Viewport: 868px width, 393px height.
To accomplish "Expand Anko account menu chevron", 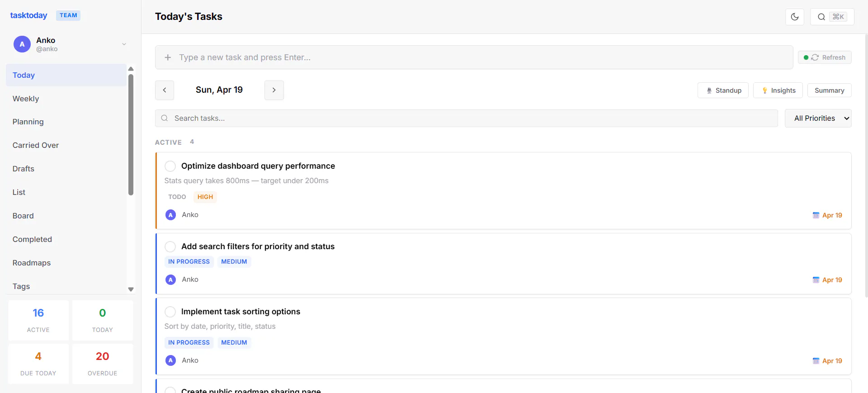I will coord(124,44).
